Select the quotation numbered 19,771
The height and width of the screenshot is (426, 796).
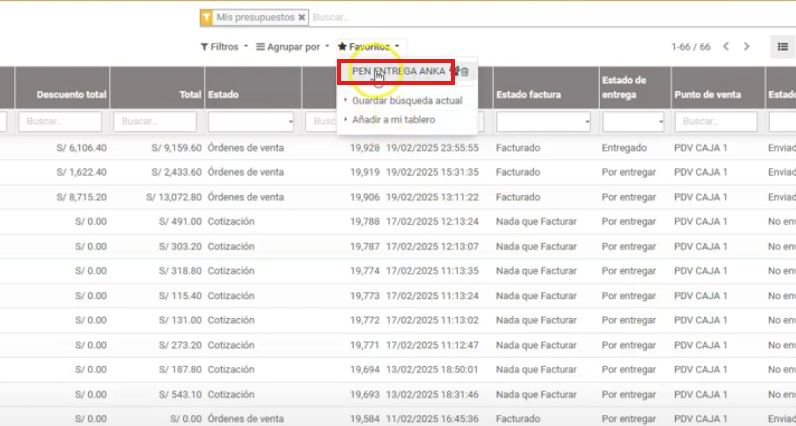pos(364,345)
